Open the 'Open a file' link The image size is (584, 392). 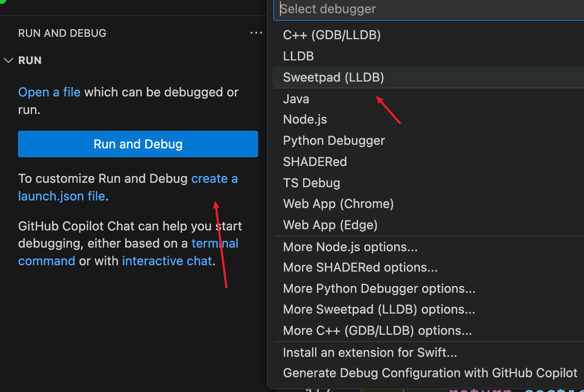click(x=49, y=92)
